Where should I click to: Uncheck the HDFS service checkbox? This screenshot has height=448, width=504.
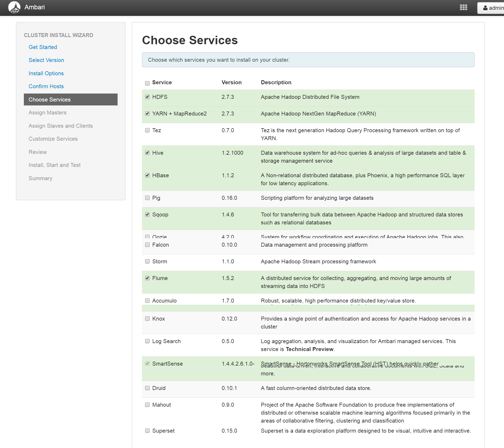pos(147,97)
